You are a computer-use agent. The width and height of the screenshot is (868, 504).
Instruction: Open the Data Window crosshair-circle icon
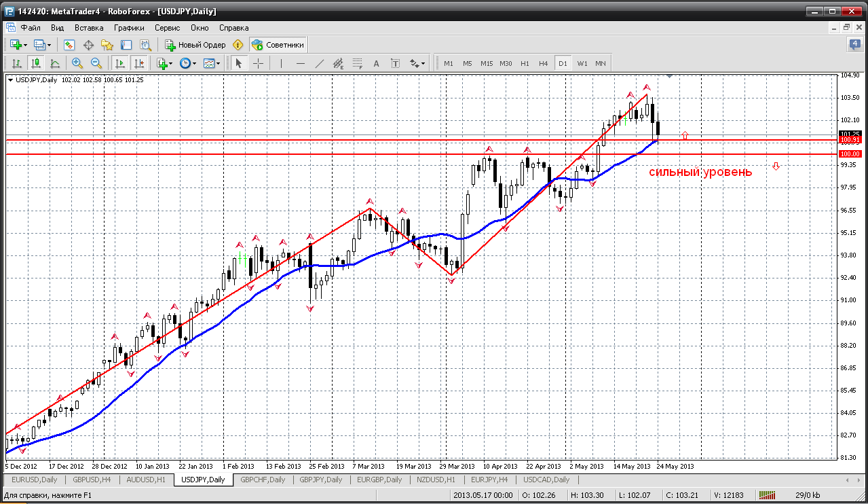(88, 45)
